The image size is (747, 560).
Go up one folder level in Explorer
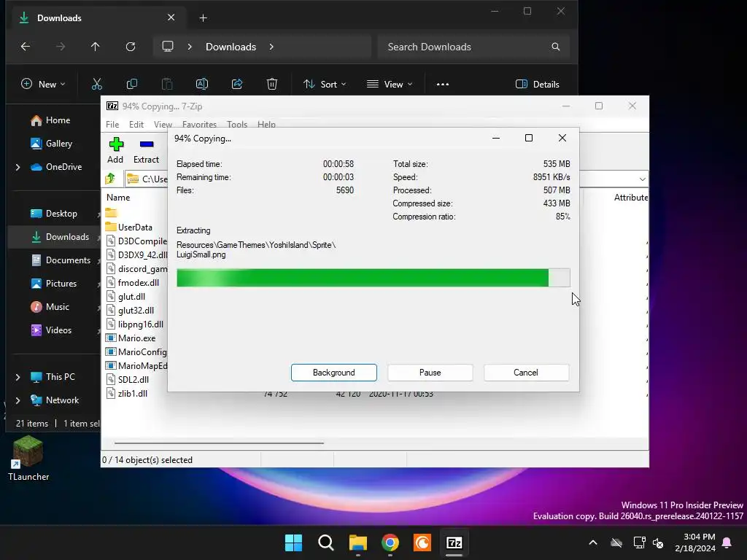coord(96,47)
